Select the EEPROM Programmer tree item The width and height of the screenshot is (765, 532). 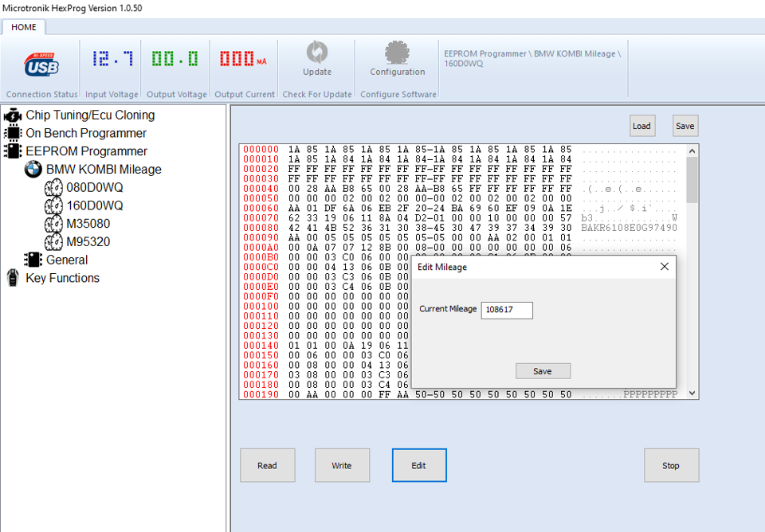86,151
